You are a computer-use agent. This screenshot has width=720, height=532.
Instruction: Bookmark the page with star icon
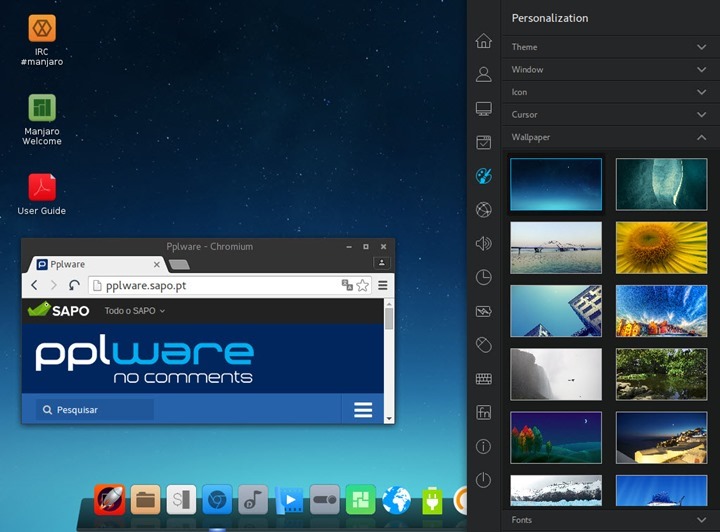tap(362, 285)
